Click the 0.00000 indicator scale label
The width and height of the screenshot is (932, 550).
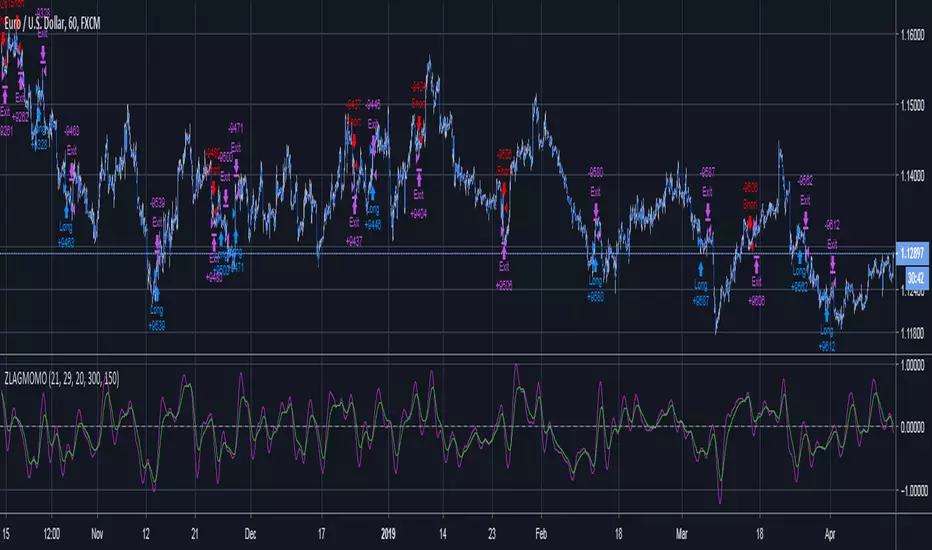[912, 428]
